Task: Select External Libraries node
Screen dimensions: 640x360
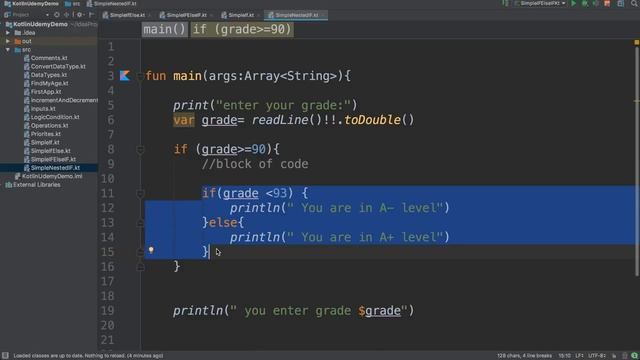Action: coord(36,185)
